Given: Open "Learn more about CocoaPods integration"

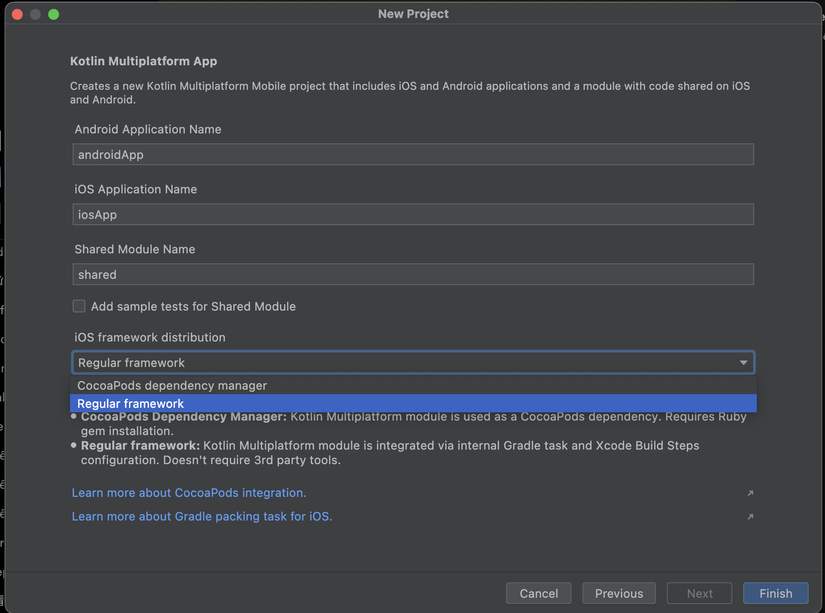Looking at the screenshot, I should tap(189, 492).
